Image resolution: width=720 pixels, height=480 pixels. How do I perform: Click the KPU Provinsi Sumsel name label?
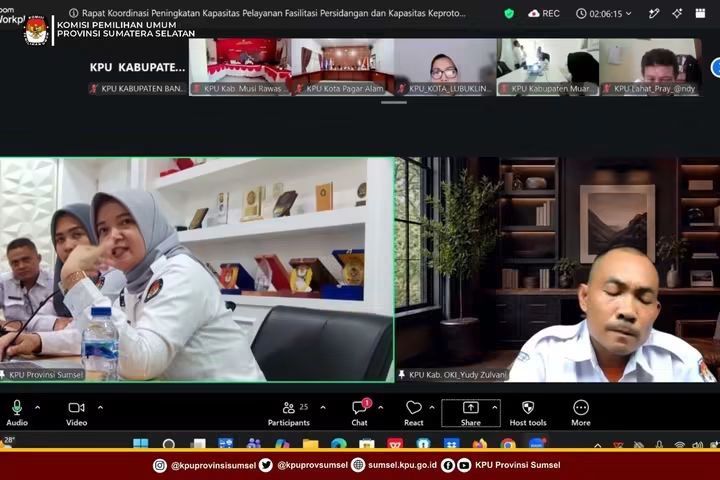[x=45, y=375]
